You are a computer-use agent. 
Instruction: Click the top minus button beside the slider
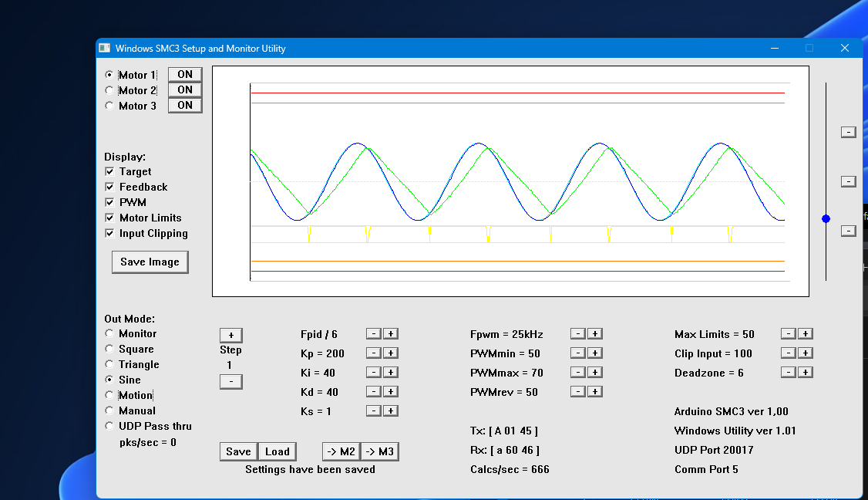click(848, 132)
